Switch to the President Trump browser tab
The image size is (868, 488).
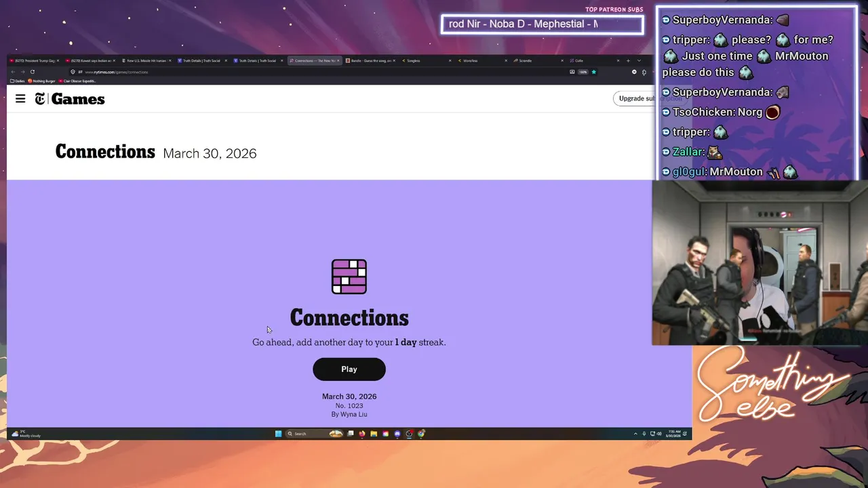(x=34, y=60)
